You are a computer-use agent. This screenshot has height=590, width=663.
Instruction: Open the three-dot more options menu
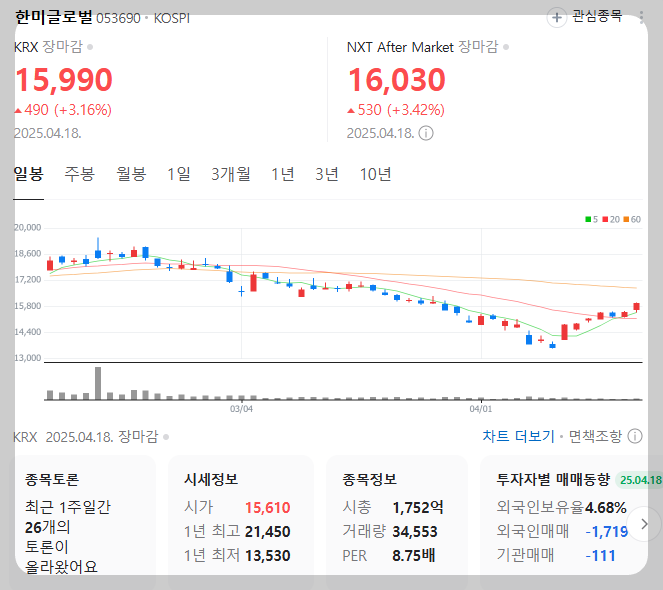pyautogui.click(x=642, y=17)
